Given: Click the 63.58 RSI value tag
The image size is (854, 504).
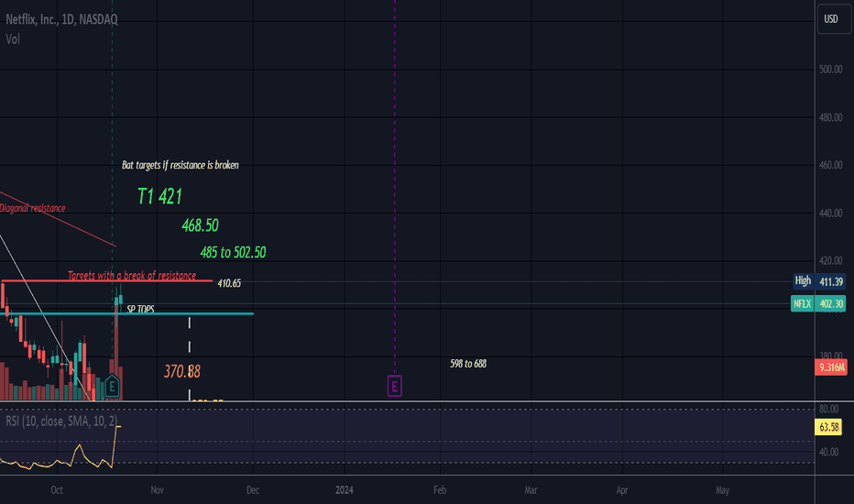Looking at the screenshot, I should coord(828,427).
